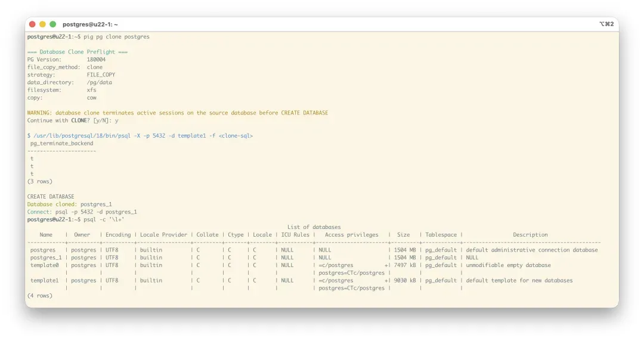Click the PG Version value 180004
Image resolution: width=644 pixels, height=341 pixels.
(96, 60)
